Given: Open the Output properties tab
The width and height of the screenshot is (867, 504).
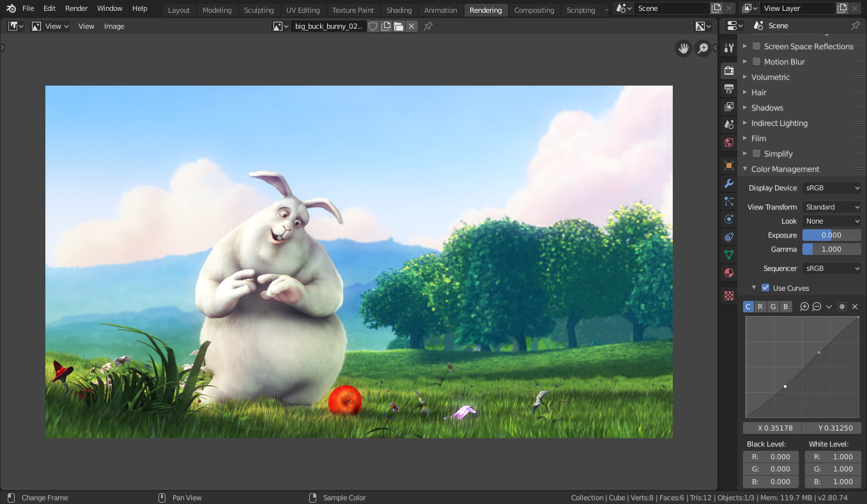Looking at the screenshot, I should point(728,88).
